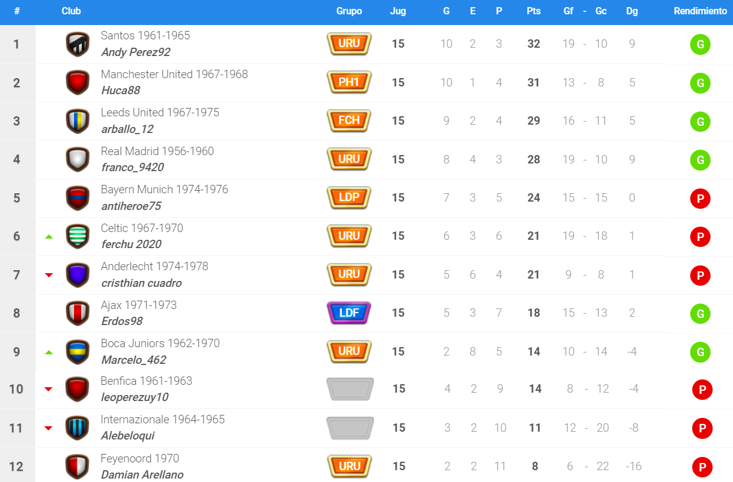
Task: Click the PH1 group badge
Action: coord(349,82)
